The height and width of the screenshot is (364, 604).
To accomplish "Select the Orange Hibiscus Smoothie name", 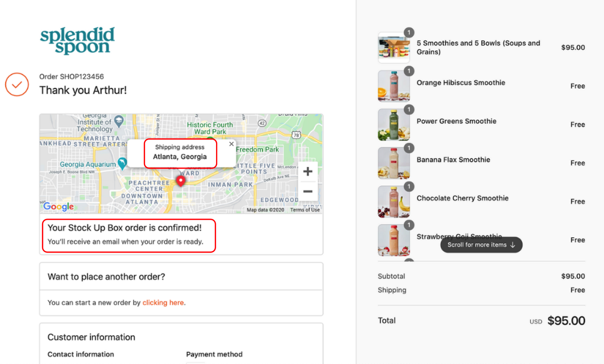I will tap(461, 83).
